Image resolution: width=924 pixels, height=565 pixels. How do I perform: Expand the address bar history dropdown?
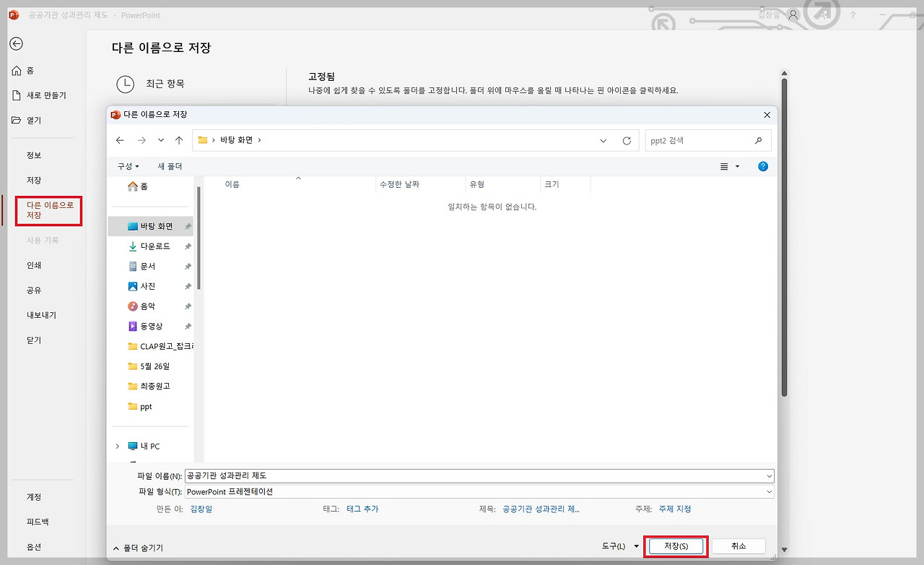tap(603, 141)
